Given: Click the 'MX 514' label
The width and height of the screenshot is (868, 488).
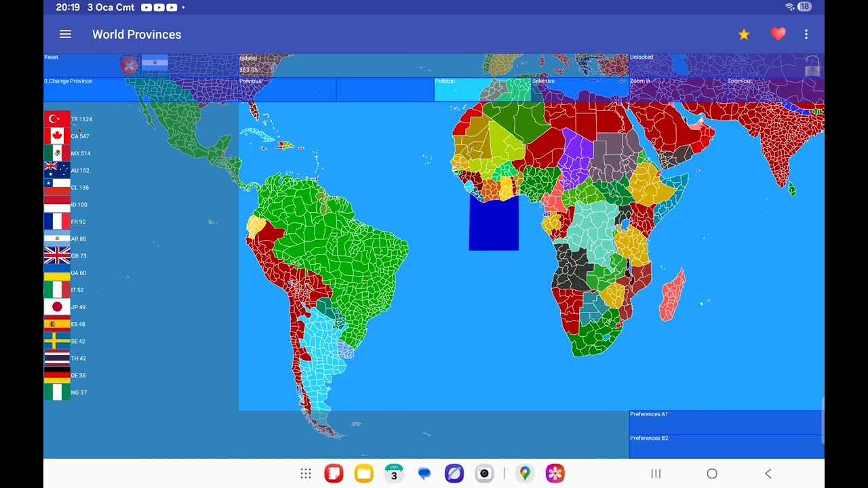Looking at the screenshot, I should (x=81, y=153).
